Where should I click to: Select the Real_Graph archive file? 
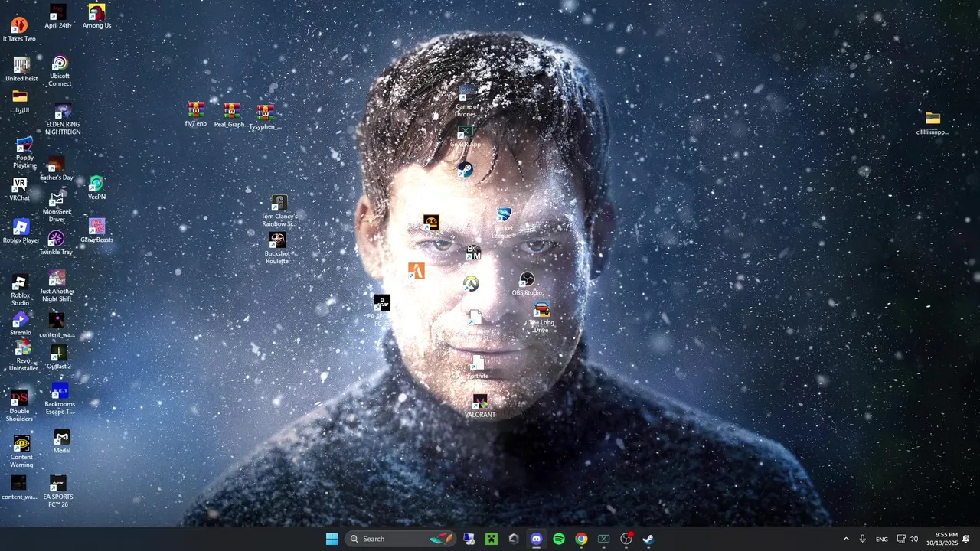click(231, 116)
